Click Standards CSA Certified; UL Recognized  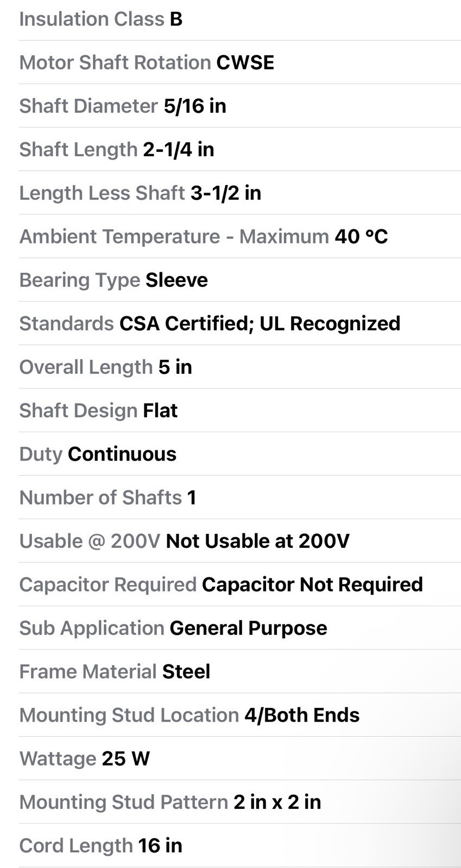(x=239, y=323)
